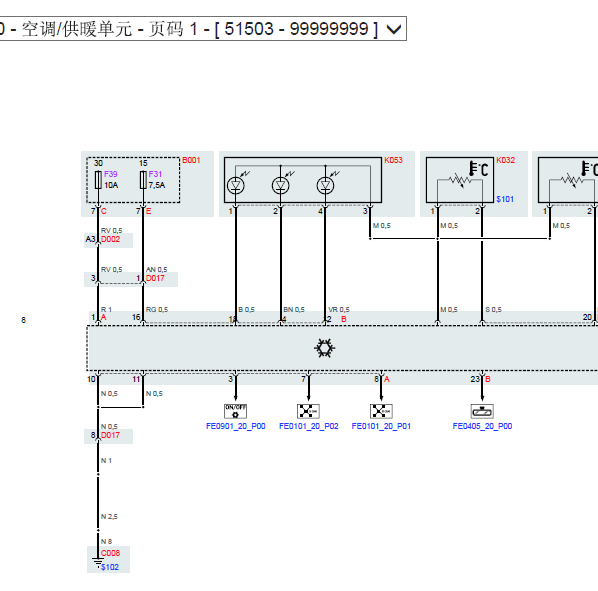Select the RG 0,5 wire label
This screenshot has width=598, height=591.
click(x=157, y=310)
